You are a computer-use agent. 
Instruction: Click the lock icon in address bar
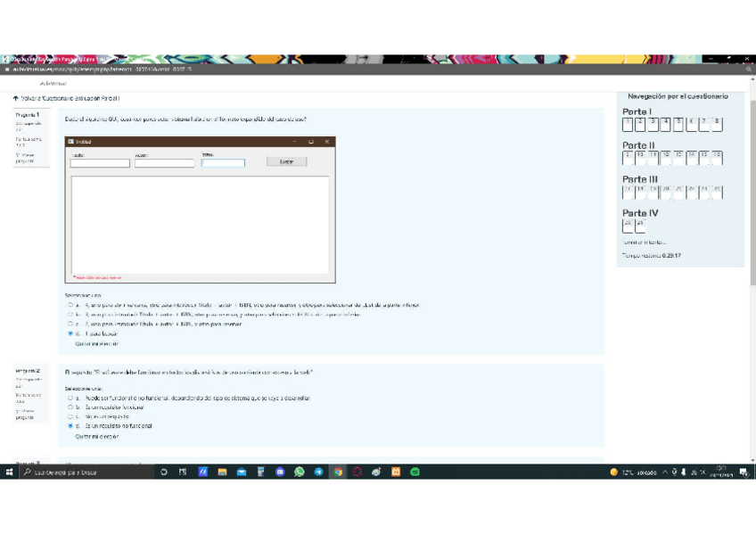click(7, 70)
